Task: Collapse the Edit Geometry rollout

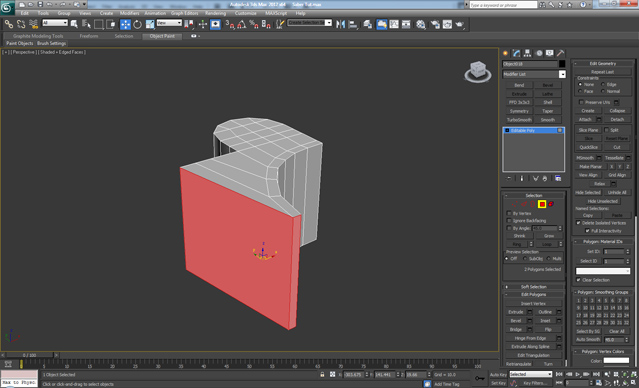Action: pyautogui.click(x=603, y=64)
